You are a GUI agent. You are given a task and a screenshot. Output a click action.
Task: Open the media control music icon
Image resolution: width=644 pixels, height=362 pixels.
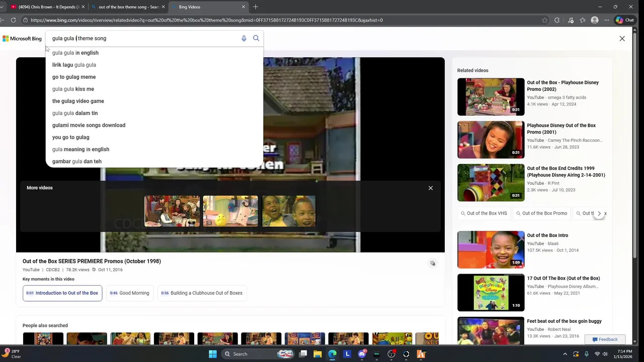click(x=571, y=20)
